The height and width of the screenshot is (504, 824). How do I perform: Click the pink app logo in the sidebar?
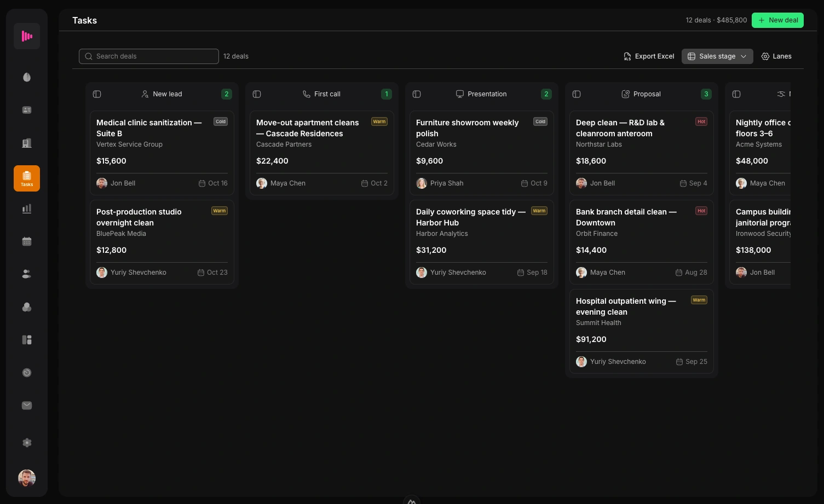(x=27, y=36)
